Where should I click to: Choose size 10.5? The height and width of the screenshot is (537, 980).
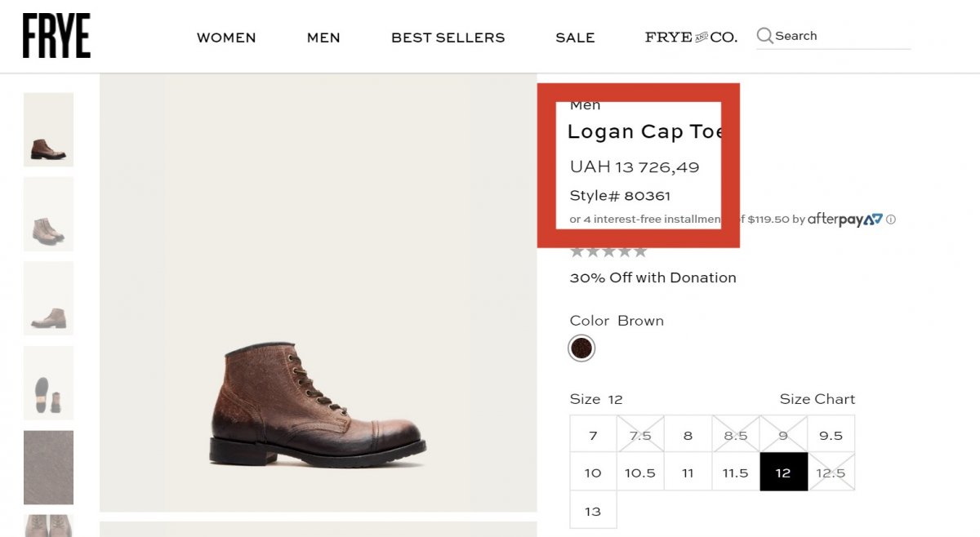(x=640, y=473)
